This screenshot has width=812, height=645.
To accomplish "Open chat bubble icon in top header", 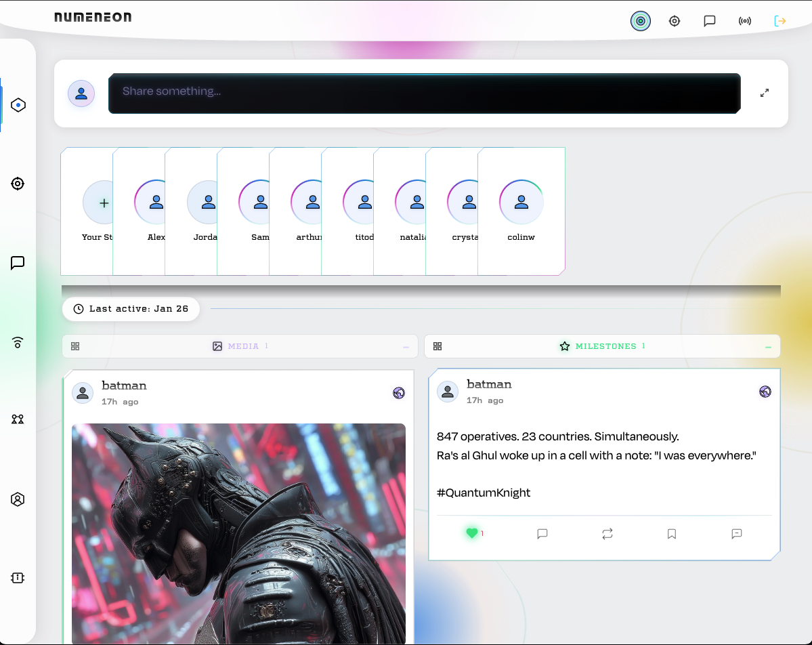I will click(x=710, y=21).
